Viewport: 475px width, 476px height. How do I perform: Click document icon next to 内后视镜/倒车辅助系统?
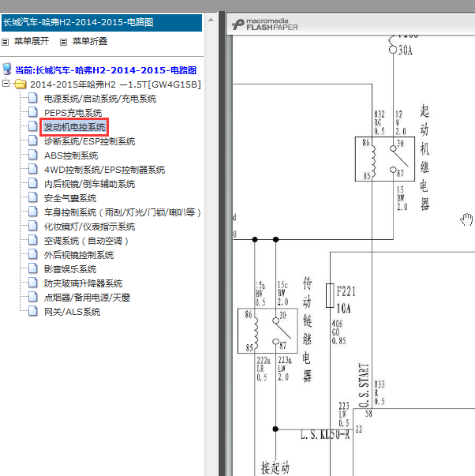33,183
